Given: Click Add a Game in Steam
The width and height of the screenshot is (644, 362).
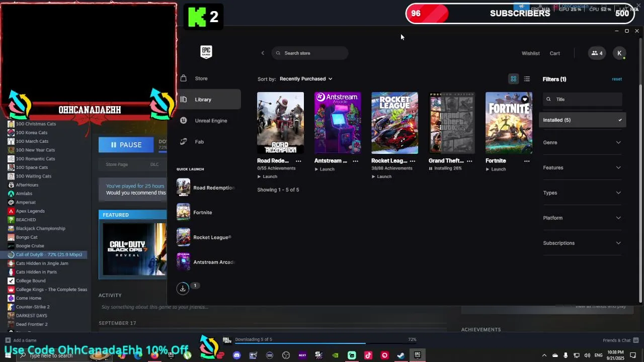Looking at the screenshot, I should pyautogui.click(x=21, y=340).
